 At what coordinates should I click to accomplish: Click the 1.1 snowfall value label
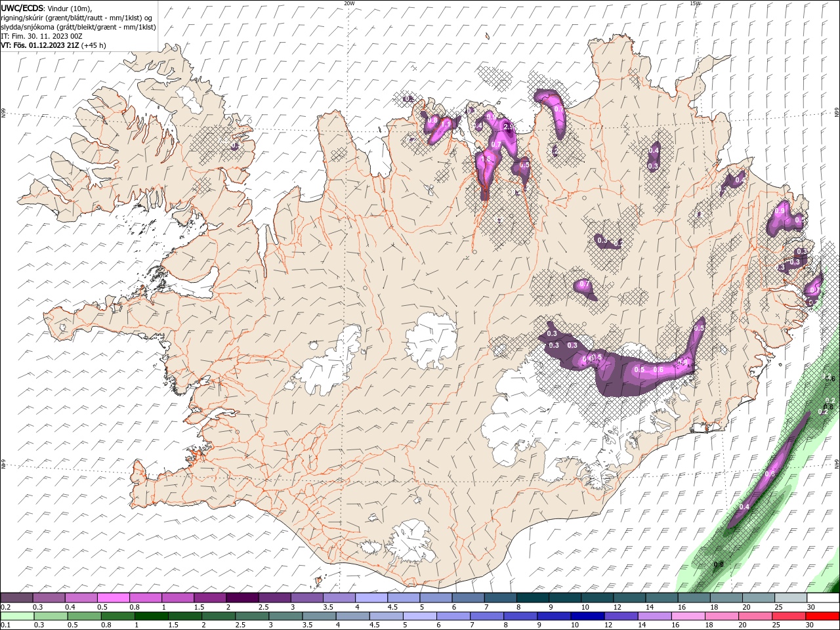pyautogui.click(x=446, y=124)
